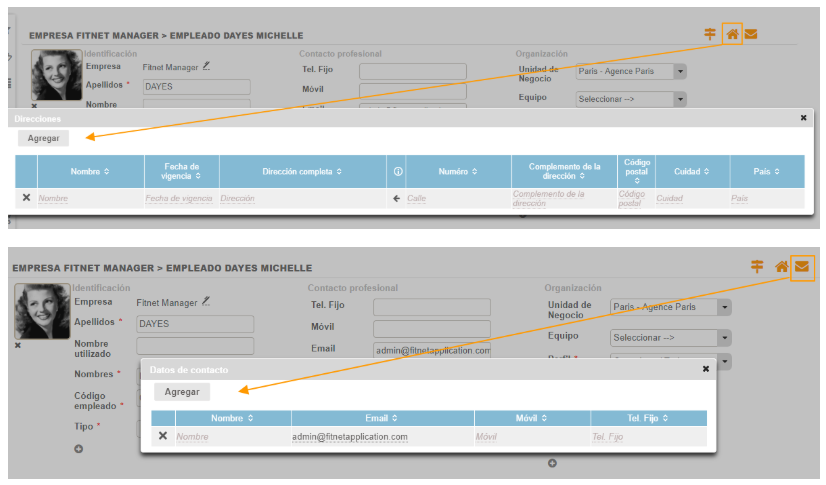Click the left arrow icon beside Calle
The height and width of the screenshot is (485, 826).
[396, 198]
